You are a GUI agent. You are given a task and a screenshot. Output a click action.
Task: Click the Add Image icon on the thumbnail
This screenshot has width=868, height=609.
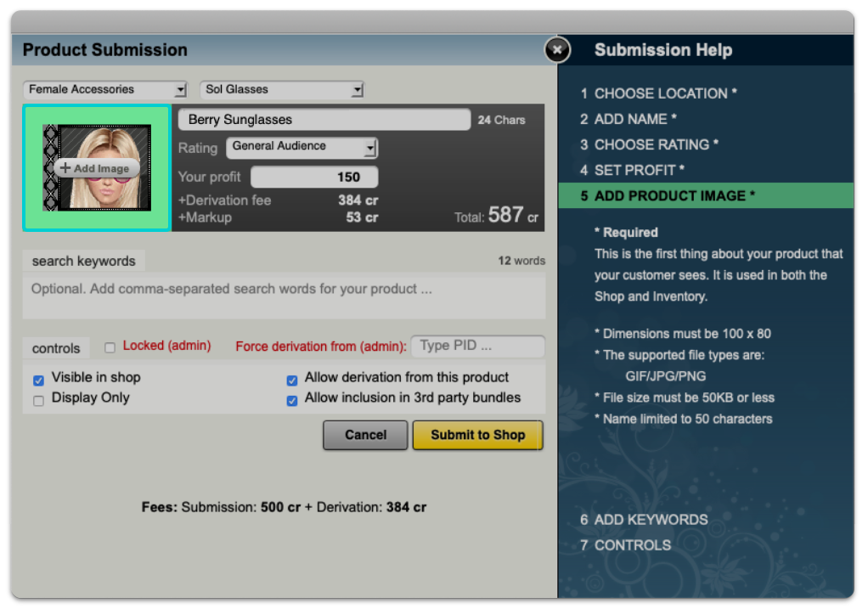(x=96, y=167)
